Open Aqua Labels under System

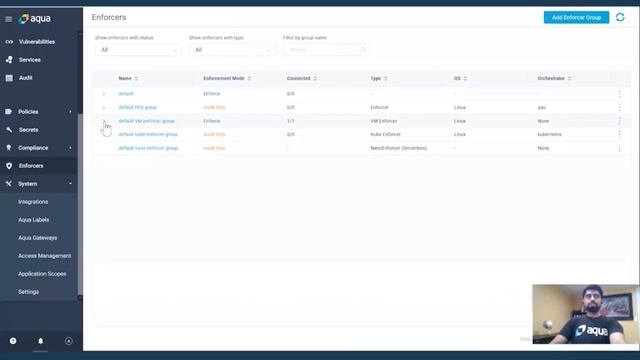(33, 220)
